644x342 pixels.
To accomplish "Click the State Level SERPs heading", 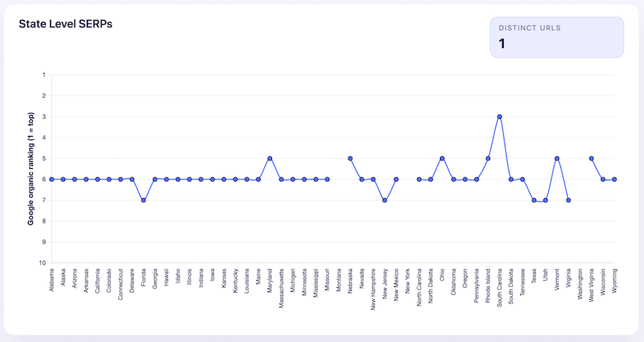I will pos(65,24).
